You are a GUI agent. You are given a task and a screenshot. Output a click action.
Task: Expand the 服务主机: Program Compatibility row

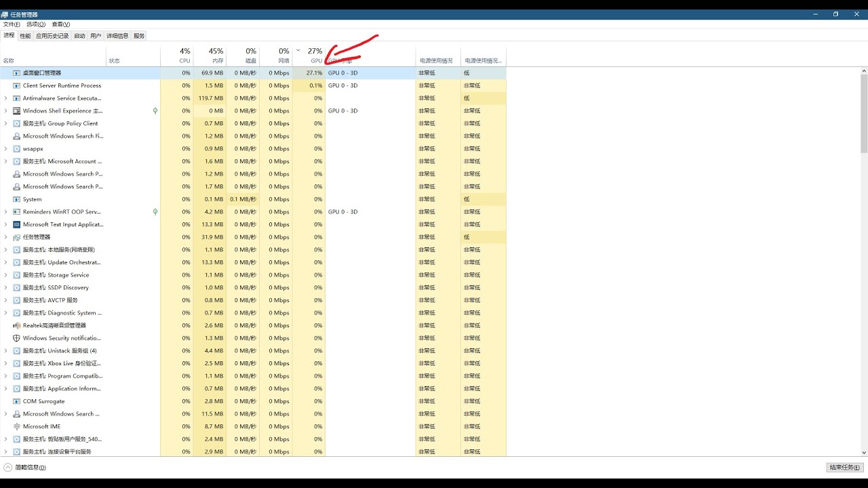coord(5,376)
